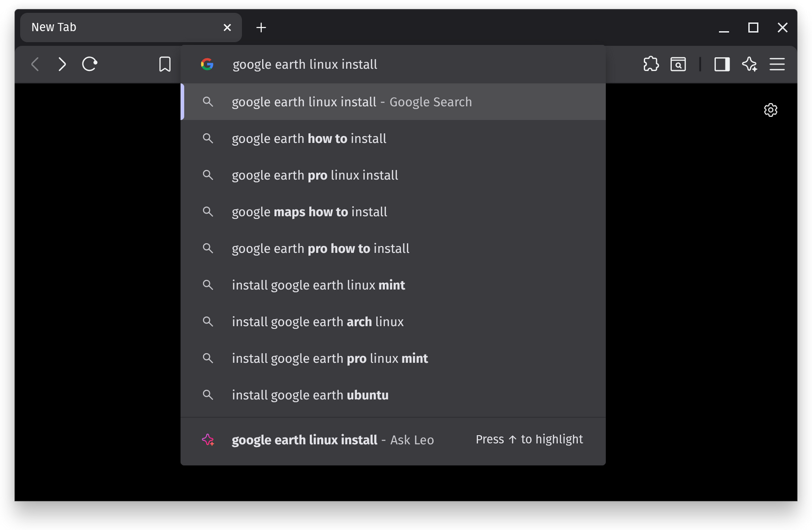Reload the current page
Screen dimensions: 812x530
89,64
